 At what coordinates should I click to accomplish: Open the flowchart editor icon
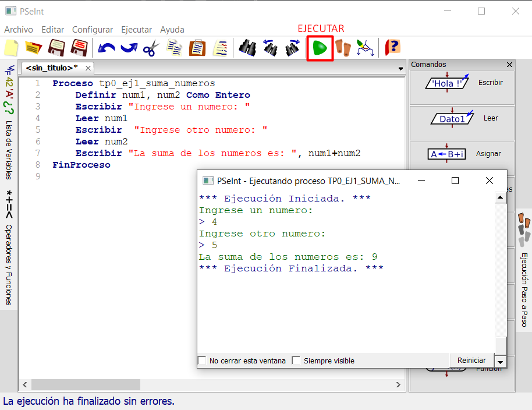tap(365, 48)
